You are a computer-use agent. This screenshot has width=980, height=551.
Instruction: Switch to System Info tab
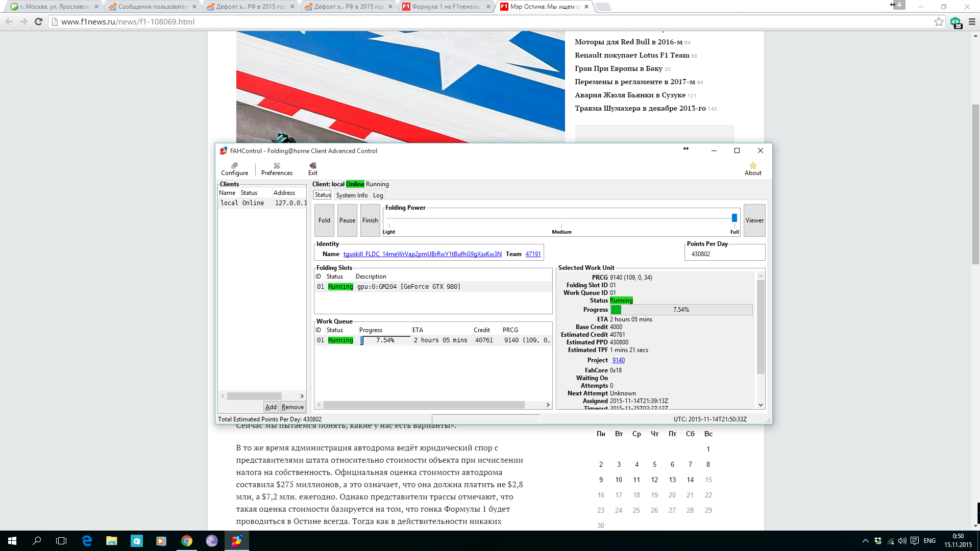point(352,195)
